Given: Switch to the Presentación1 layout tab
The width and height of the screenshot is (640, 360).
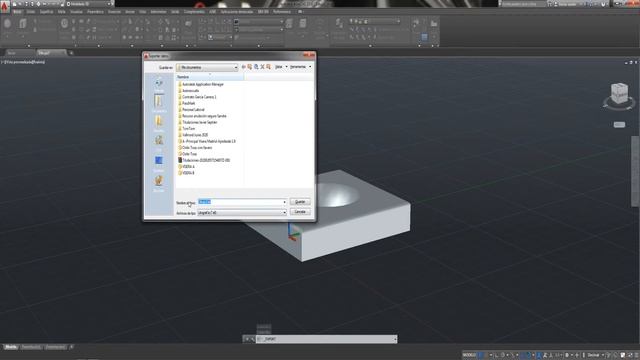Looking at the screenshot, I should 31,347.
